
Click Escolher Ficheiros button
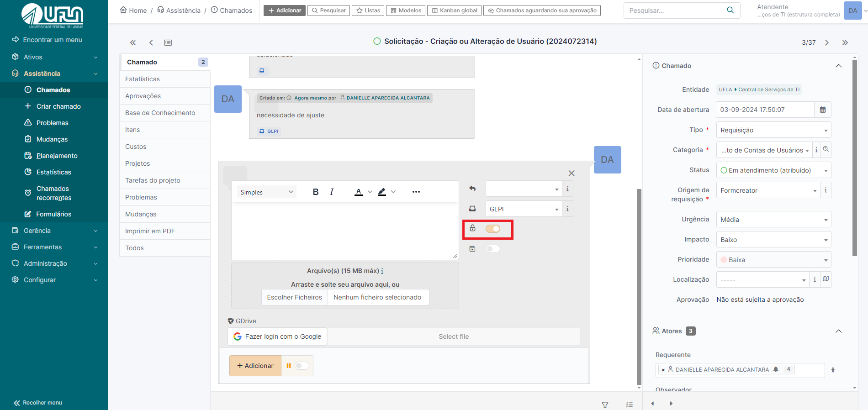point(295,297)
